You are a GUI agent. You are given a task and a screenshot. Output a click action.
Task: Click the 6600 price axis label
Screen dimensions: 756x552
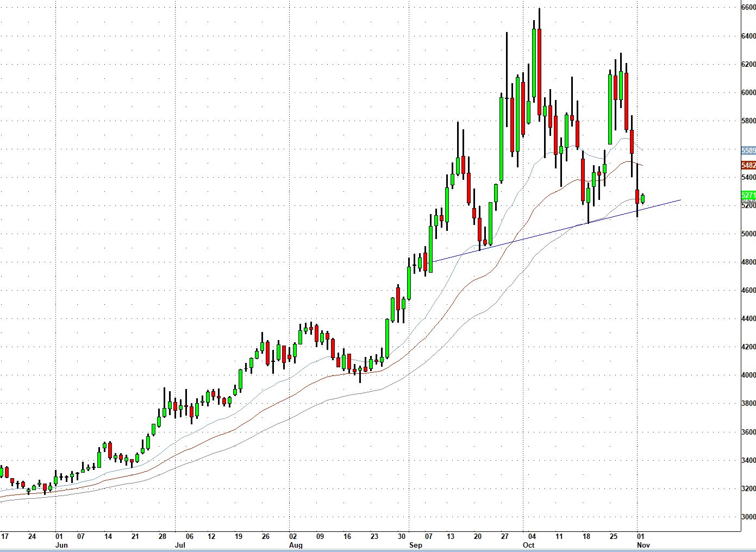tap(748, 8)
